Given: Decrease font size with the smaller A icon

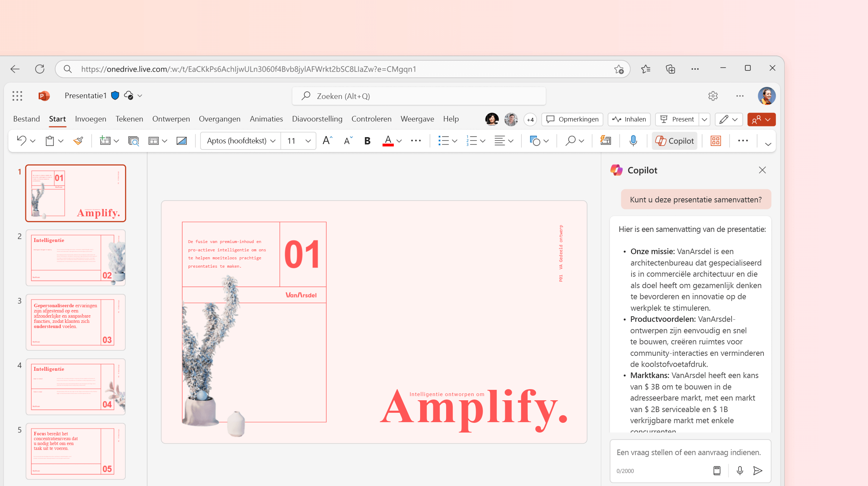Looking at the screenshot, I should pos(348,141).
